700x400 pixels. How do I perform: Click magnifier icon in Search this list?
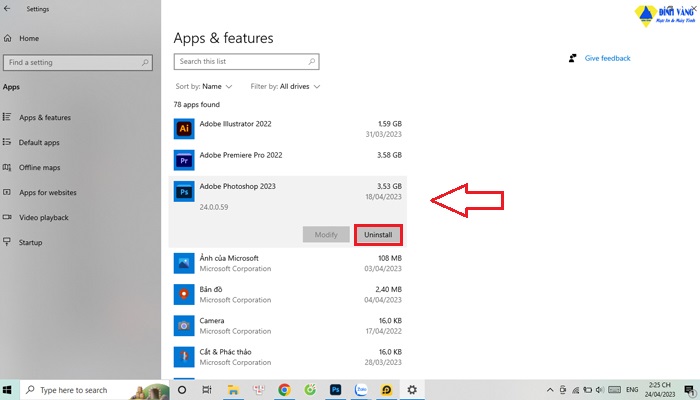[312, 62]
